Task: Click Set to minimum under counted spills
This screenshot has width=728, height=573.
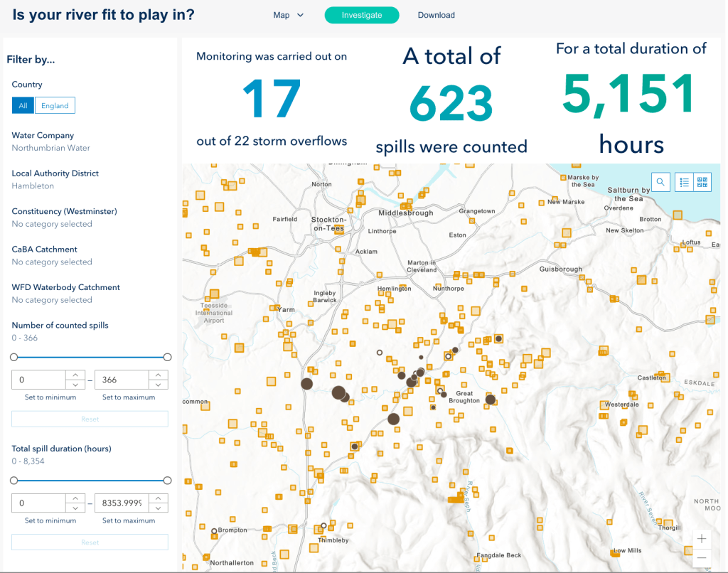Action: 50,397
